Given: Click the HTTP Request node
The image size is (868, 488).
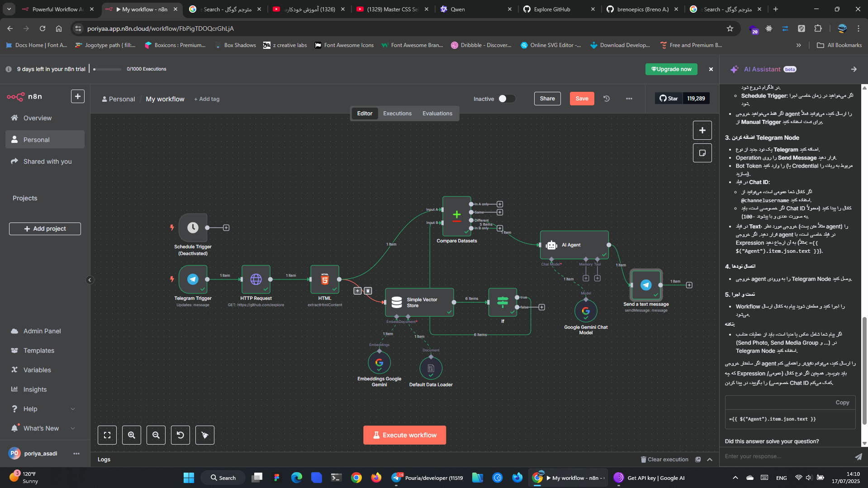Looking at the screenshot, I should click(x=256, y=280).
